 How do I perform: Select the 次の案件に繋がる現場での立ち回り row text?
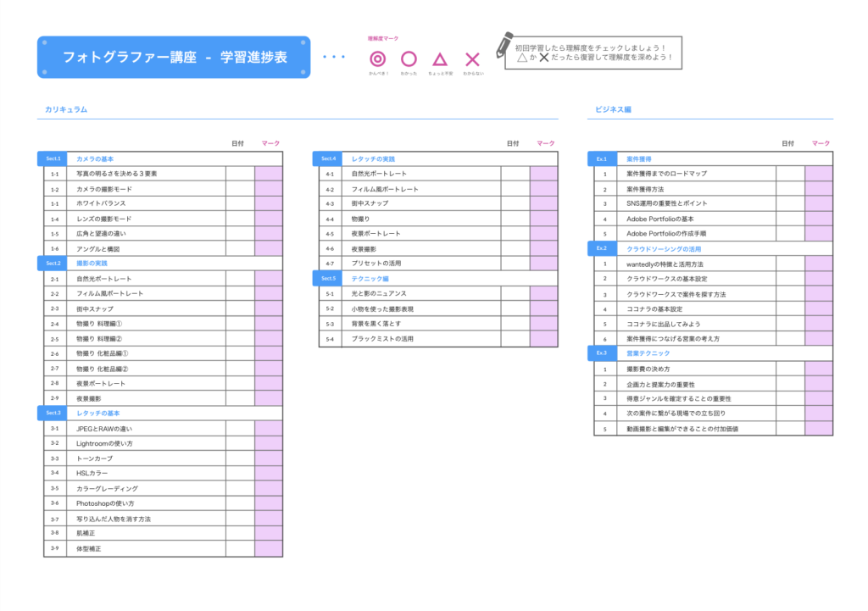click(x=676, y=414)
